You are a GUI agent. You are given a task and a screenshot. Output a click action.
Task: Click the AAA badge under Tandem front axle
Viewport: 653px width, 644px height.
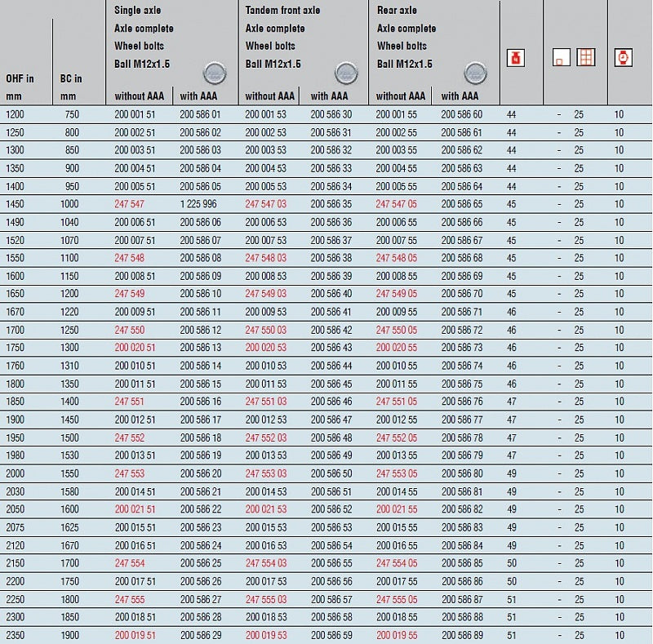click(x=345, y=73)
